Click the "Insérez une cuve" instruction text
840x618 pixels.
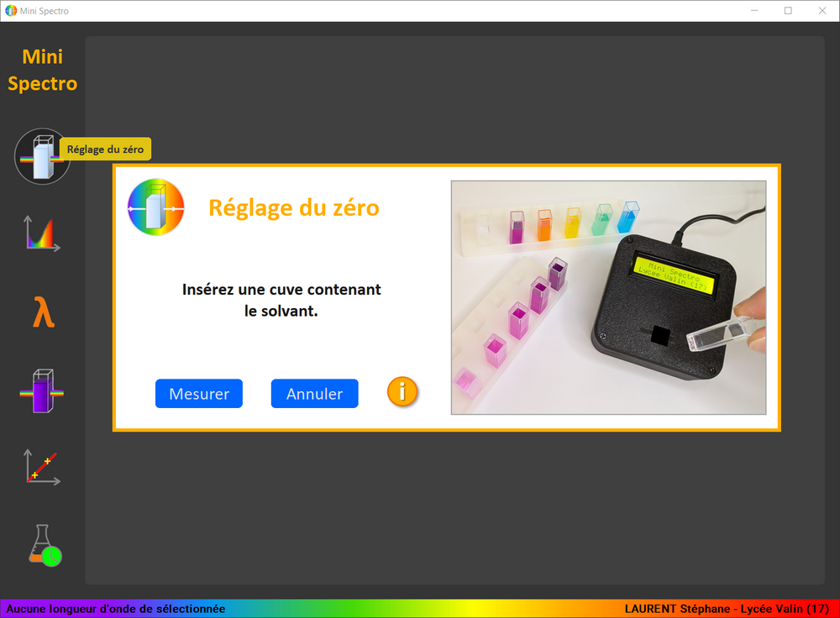281,301
